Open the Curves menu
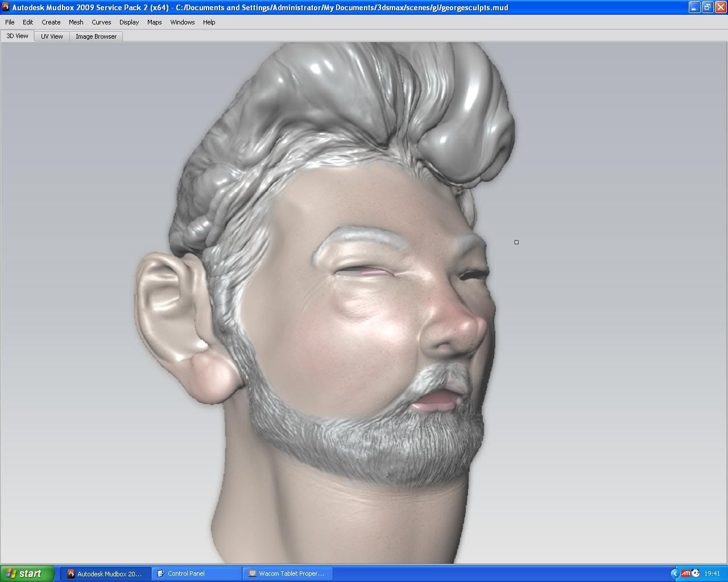728x582 pixels. 101,22
